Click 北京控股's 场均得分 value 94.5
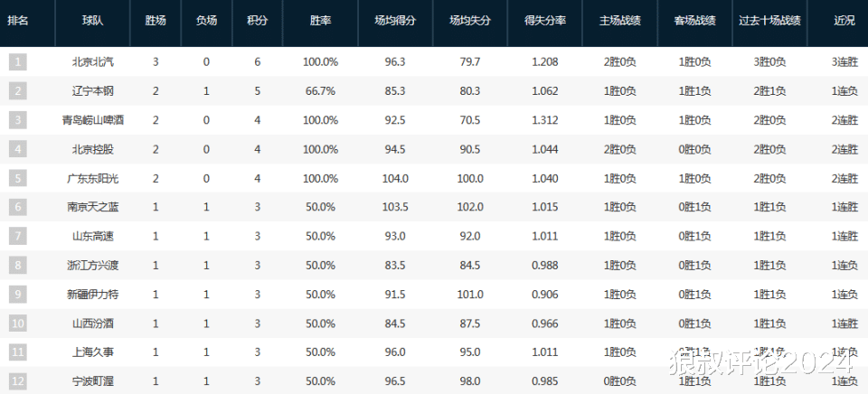The width and height of the screenshot is (868, 394). 395,149
